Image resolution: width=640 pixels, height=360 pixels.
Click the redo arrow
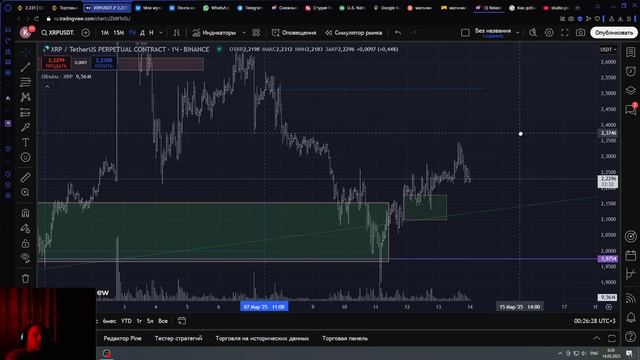pyautogui.click(x=413, y=33)
